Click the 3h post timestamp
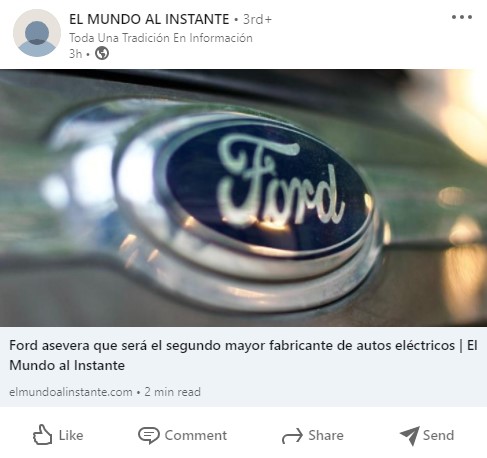The height and width of the screenshot is (458, 487). pyautogui.click(x=75, y=54)
